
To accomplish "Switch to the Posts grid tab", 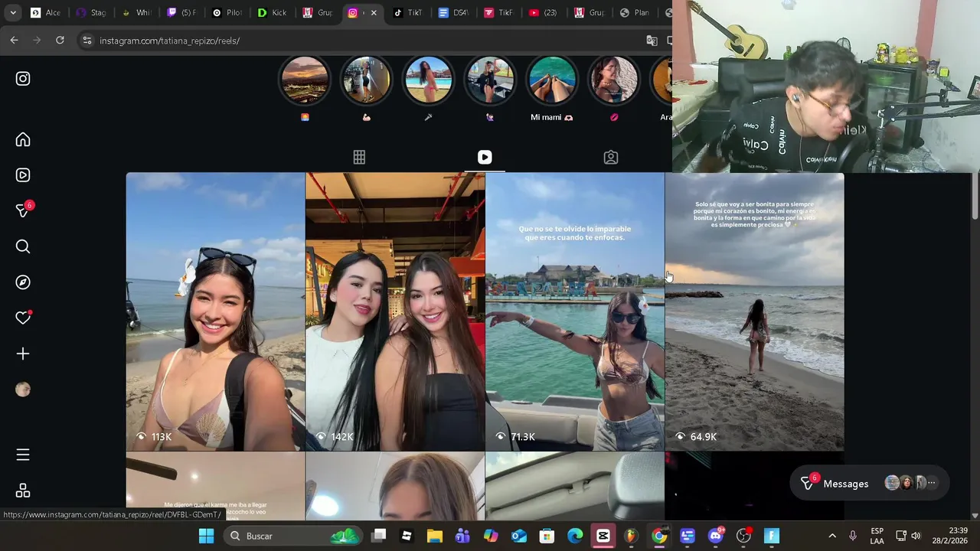I will (x=359, y=157).
